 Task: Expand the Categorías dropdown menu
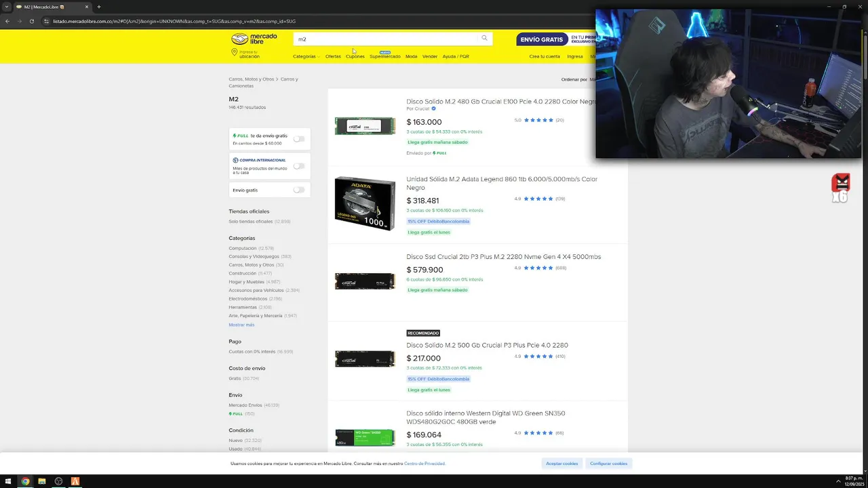[x=307, y=56]
